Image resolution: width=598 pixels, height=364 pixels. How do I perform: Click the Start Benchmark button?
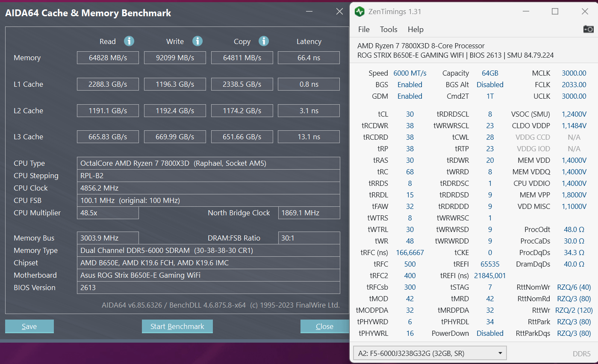coord(177,326)
